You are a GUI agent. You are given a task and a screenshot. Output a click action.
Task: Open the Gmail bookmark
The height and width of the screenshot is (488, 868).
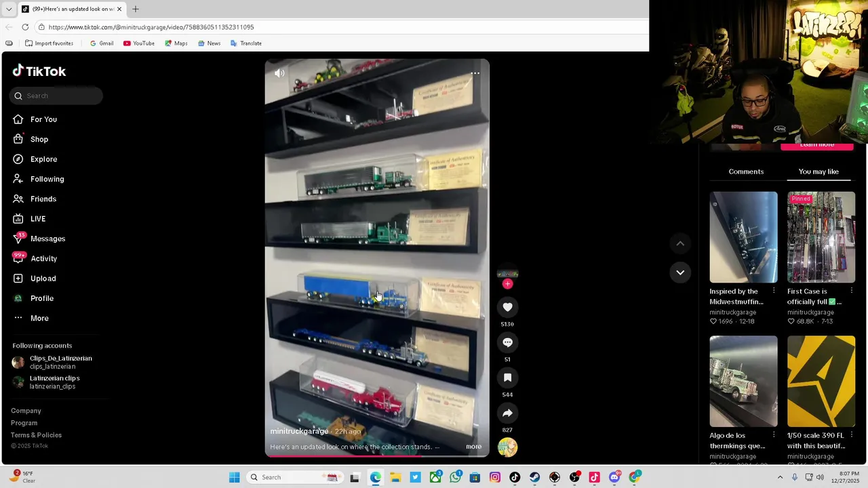102,43
